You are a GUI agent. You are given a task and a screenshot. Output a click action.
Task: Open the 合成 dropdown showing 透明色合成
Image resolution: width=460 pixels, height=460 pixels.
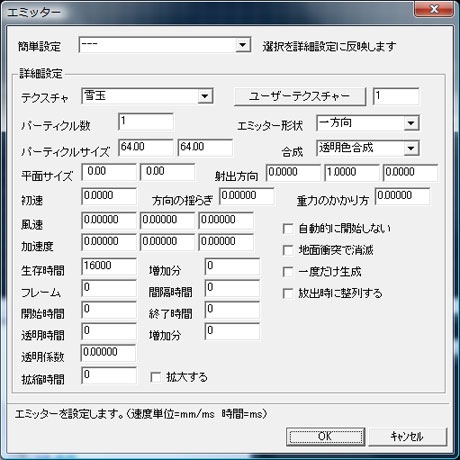point(368,148)
